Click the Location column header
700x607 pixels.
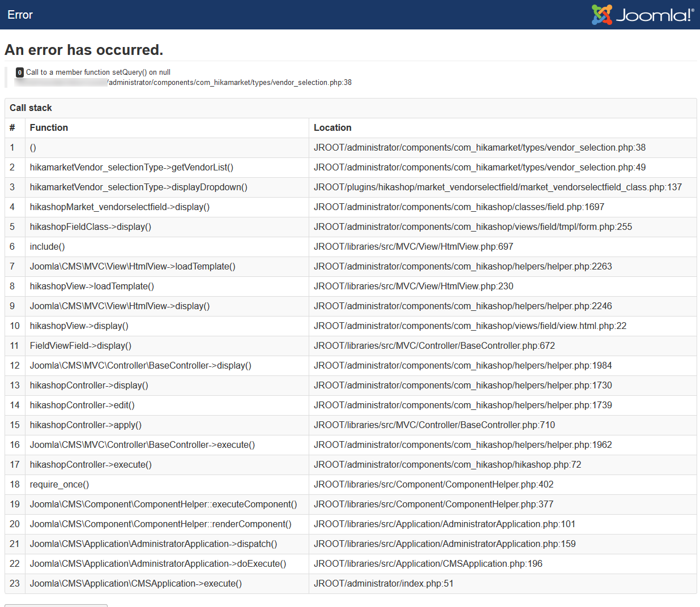tap(332, 128)
